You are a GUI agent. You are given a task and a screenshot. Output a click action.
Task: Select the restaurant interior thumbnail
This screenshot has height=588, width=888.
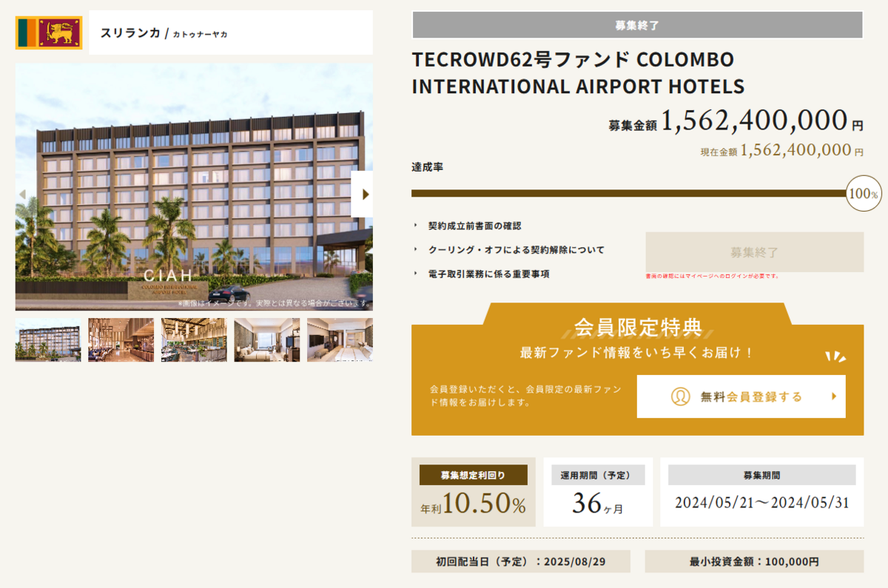point(121,340)
